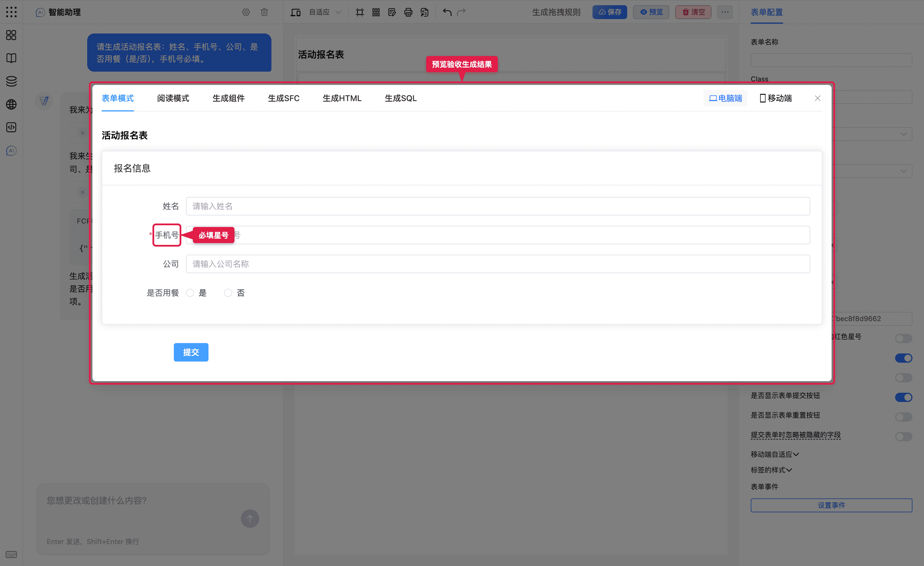The height and width of the screenshot is (566, 924).
Task: Expand 移动端自适应 section
Action: pos(774,454)
